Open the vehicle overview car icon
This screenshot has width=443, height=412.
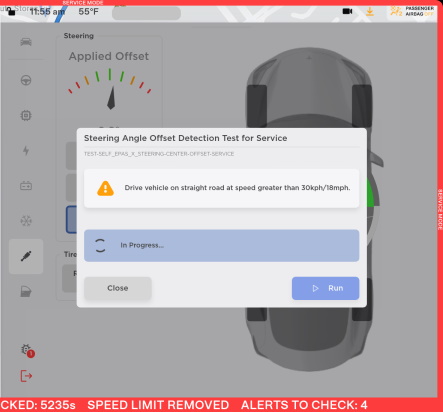tap(26, 42)
